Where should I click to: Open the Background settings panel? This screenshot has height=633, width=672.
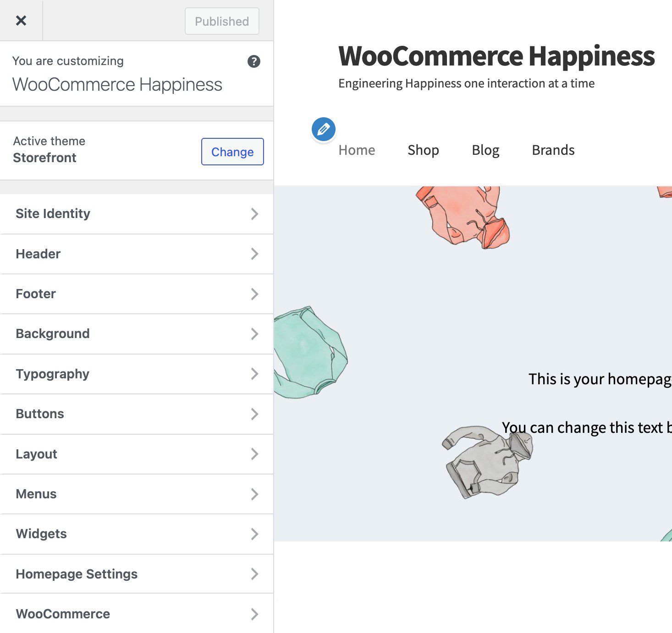[x=137, y=334]
